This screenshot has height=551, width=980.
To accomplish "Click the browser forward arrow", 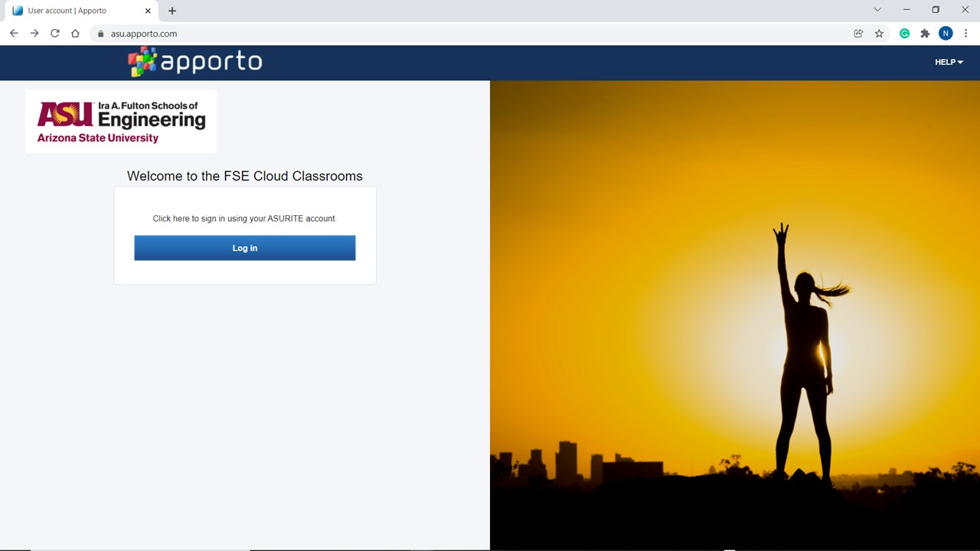I will tap(34, 34).
